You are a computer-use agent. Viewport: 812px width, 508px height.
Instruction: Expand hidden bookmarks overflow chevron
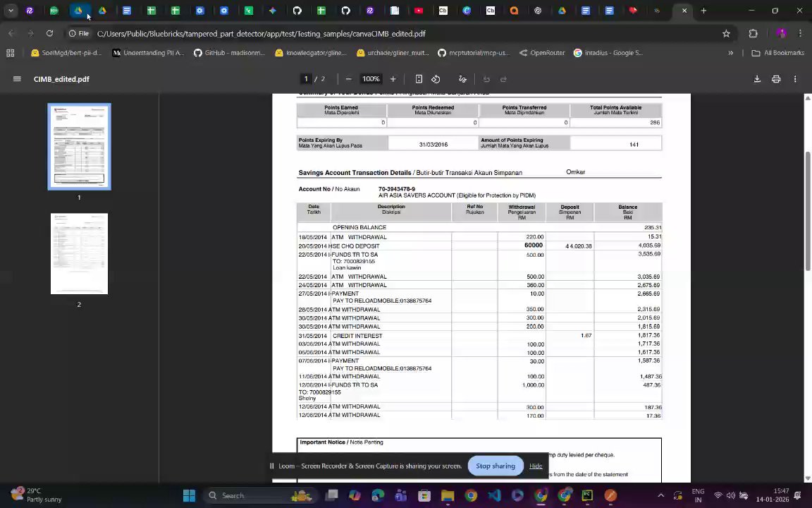pyautogui.click(x=731, y=52)
